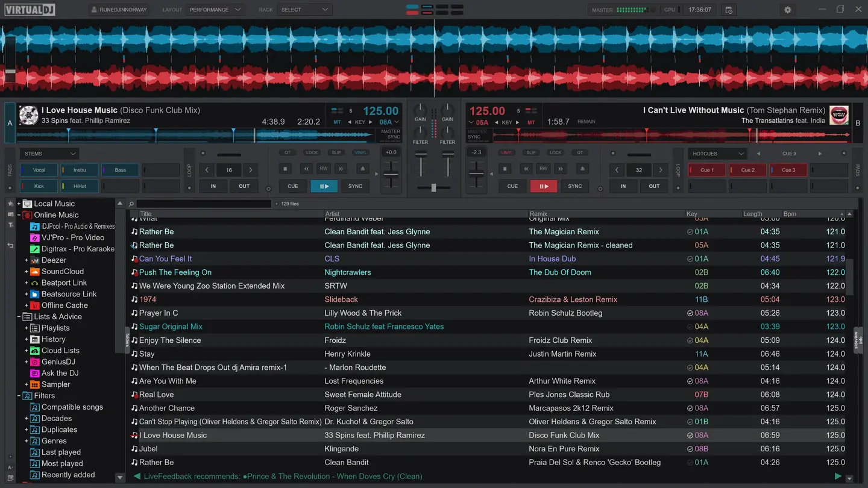Open the STEMS pad mode dropdown
The image size is (868, 488).
[x=49, y=154]
